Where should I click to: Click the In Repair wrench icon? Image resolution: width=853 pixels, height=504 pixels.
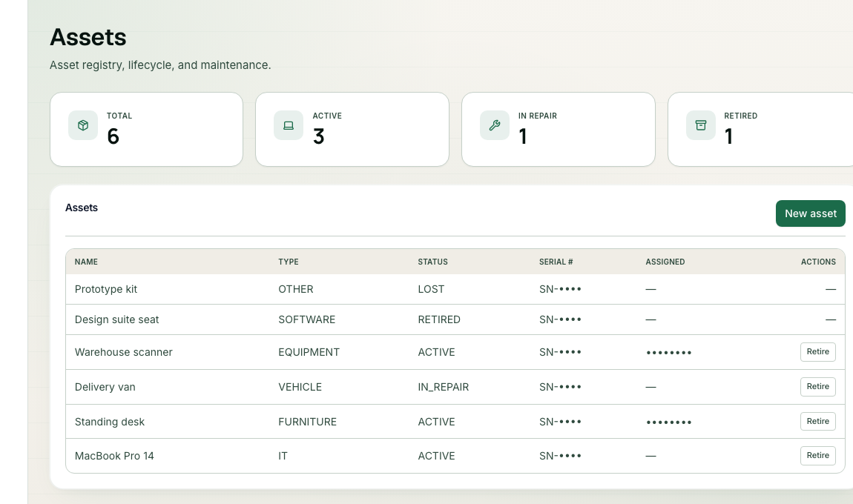click(495, 125)
